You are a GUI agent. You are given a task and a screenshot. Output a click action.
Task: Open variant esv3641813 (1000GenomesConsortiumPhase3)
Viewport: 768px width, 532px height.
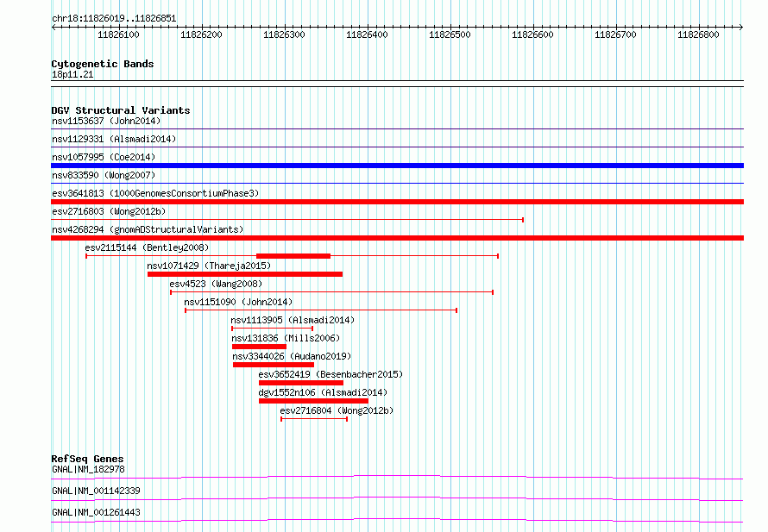(x=155, y=193)
